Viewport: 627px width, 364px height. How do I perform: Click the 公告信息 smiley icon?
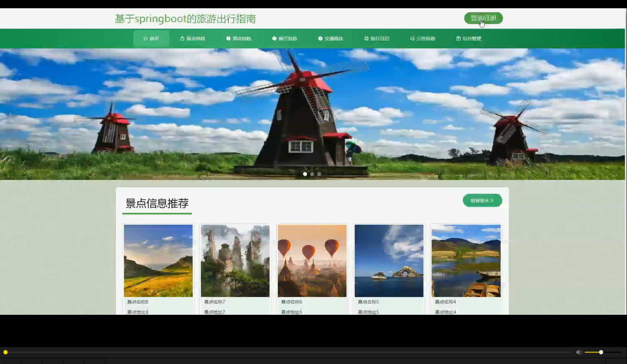click(412, 38)
